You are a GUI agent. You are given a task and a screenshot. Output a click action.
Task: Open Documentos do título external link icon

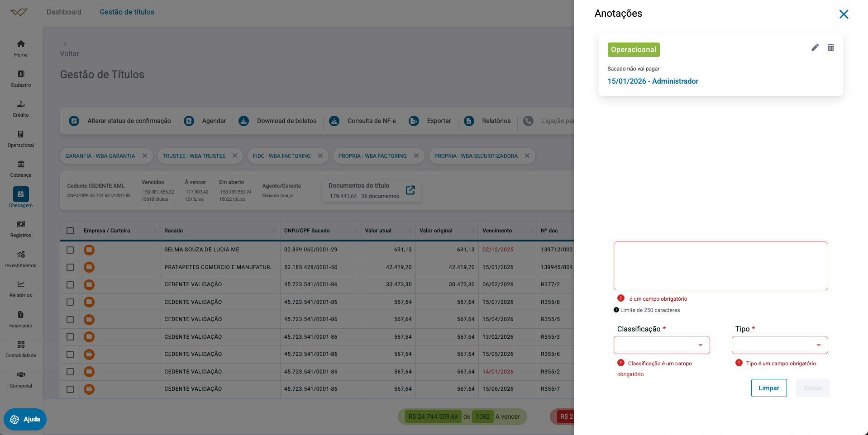(410, 190)
